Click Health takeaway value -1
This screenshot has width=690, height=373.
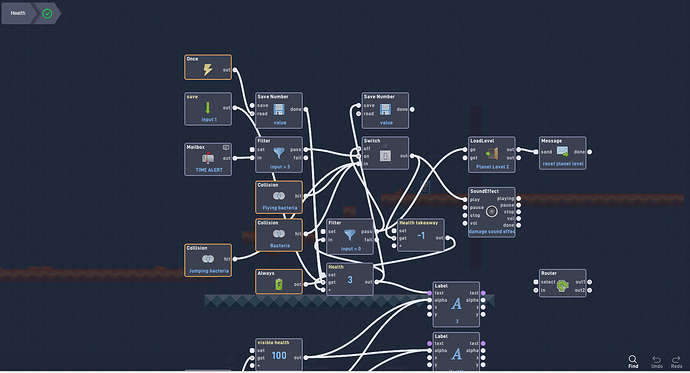coord(421,236)
